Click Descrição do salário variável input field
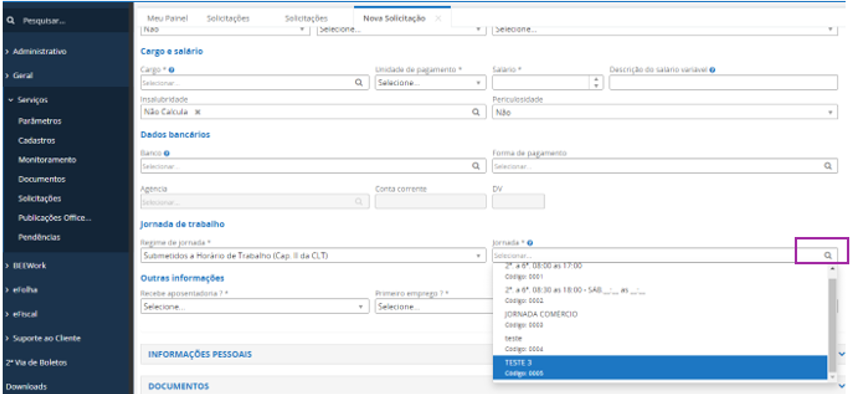Screen dimensions: 853x394 point(723,83)
